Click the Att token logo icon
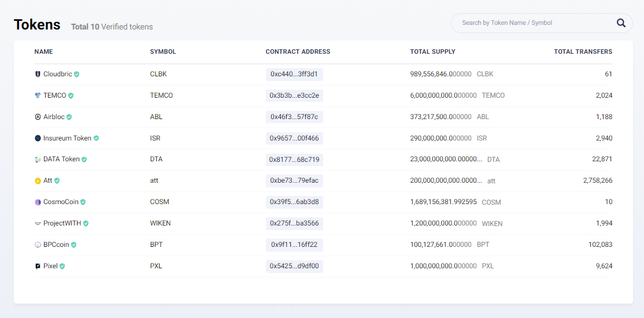This screenshot has width=644, height=318. pyautogui.click(x=38, y=181)
